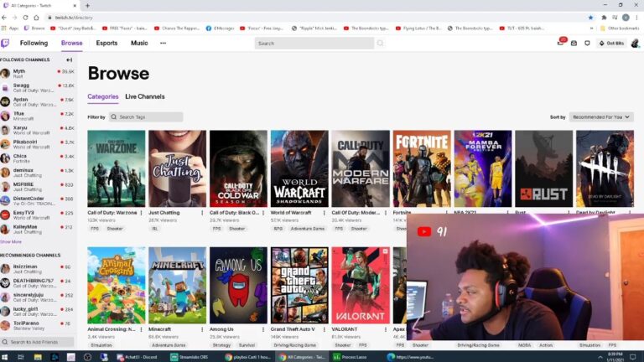Click the top Search input field
644x362 pixels.
(314, 43)
